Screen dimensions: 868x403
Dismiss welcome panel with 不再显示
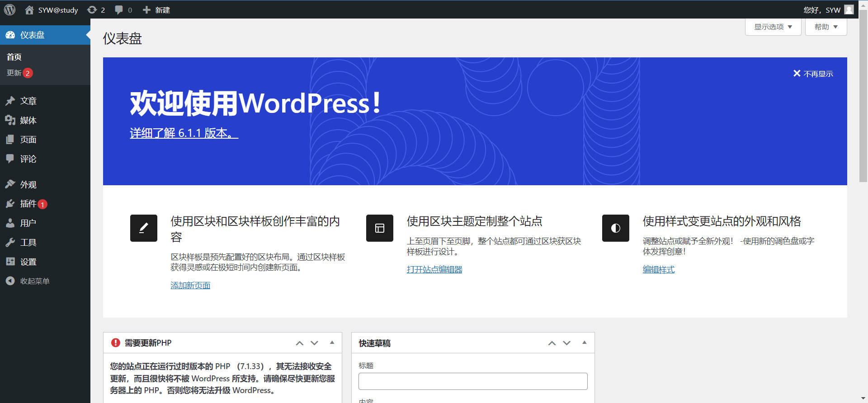click(813, 74)
